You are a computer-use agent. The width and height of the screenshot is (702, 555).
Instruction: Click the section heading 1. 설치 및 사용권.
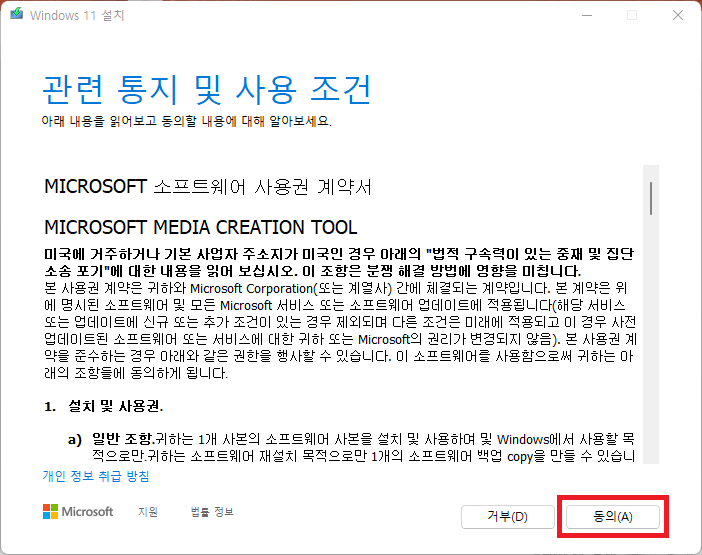click(104, 406)
